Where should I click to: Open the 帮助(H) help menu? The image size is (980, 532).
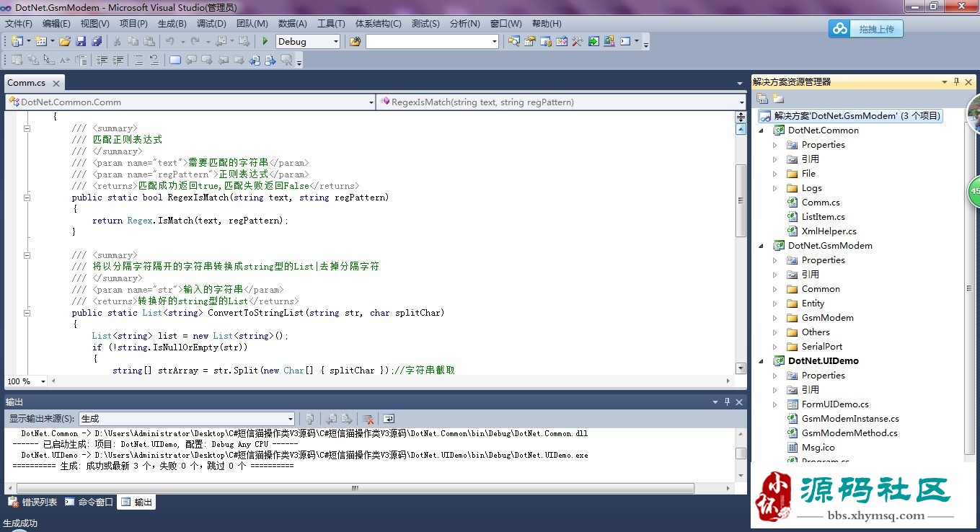pyautogui.click(x=548, y=24)
